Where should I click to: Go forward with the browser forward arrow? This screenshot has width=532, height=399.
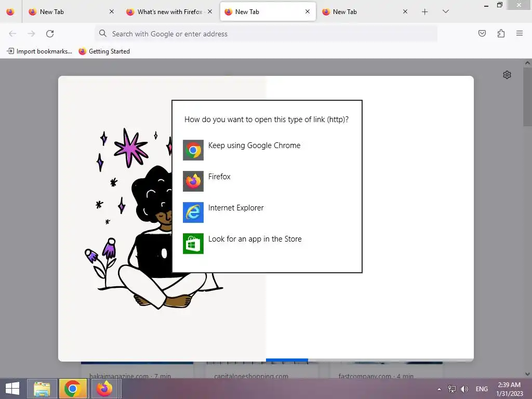(31, 34)
